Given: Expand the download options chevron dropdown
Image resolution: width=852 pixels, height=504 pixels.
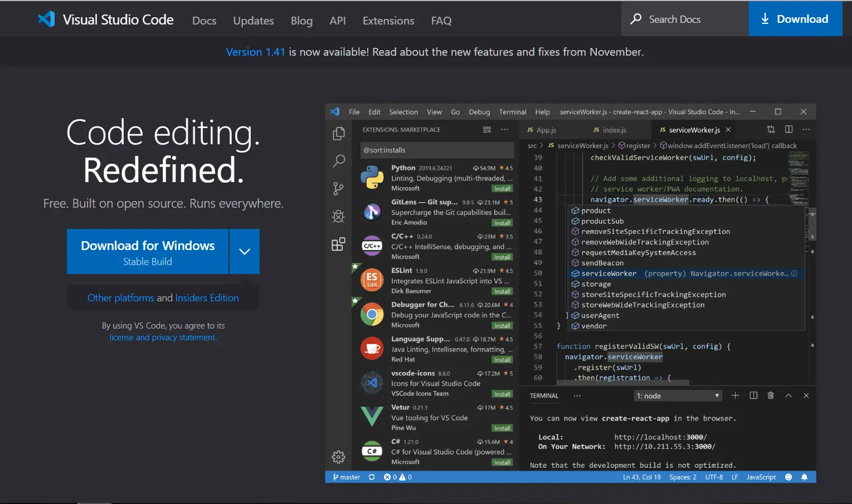Looking at the screenshot, I should point(244,251).
